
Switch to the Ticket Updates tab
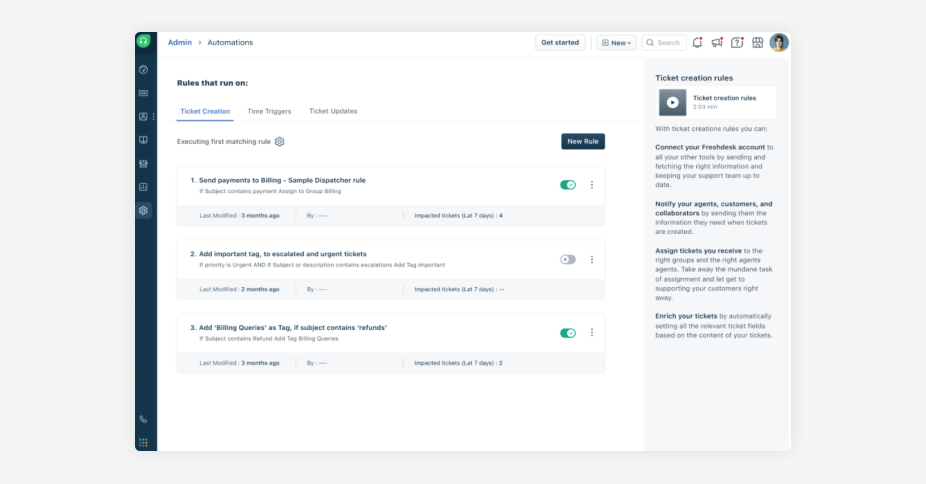333,111
